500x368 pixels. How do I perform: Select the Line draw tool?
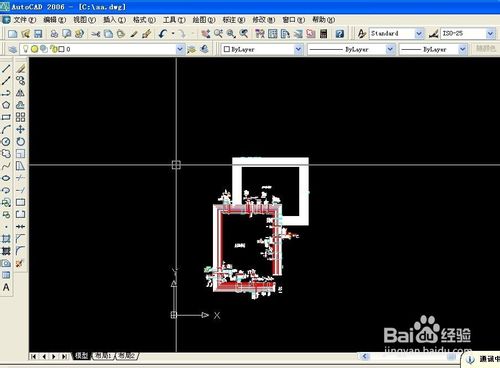(x=6, y=69)
